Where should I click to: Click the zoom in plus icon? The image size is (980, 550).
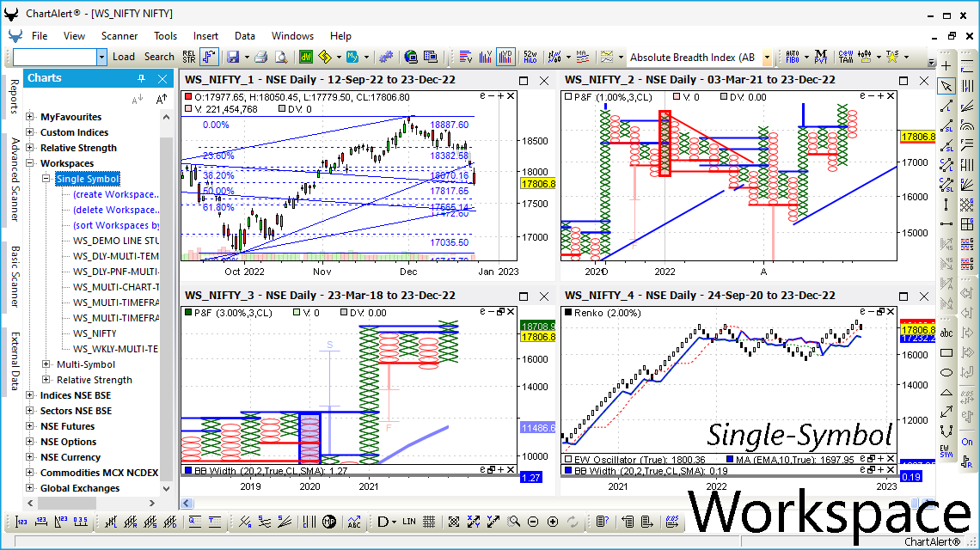(553, 522)
